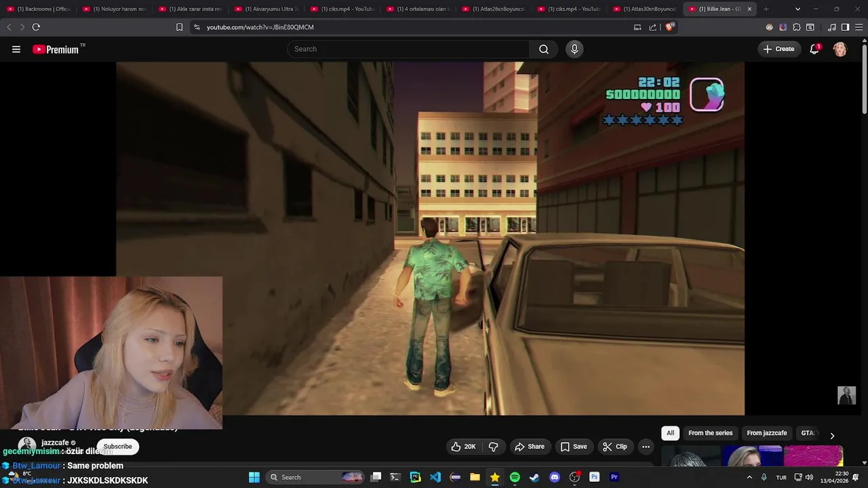The width and height of the screenshot is (868, 488).
Task: Open the YouTube hamburger guide menu
Action: point(16,49)
